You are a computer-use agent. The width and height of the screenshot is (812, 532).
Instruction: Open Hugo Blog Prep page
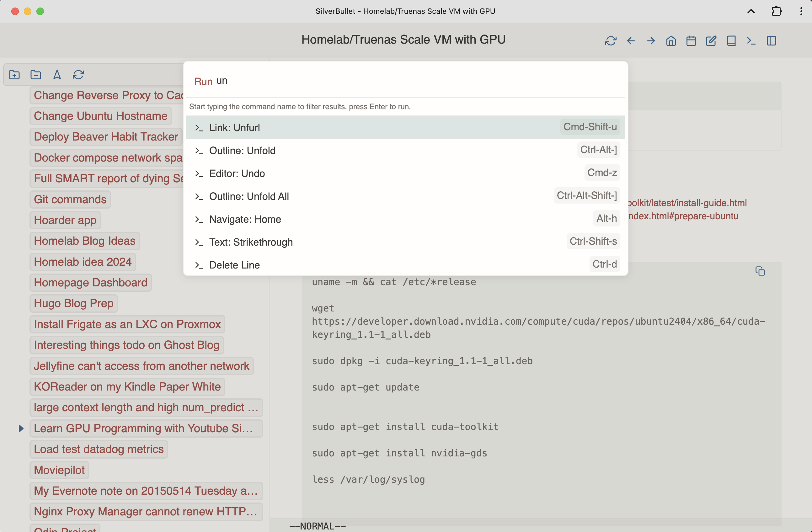click(74, 303)
